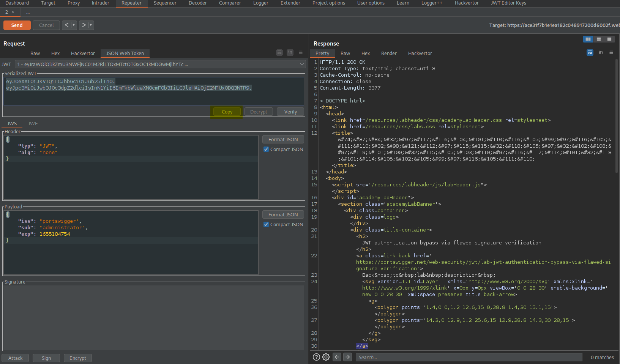Show the request in Raw view
This screenshot has width=620, height=364.
[x=35, y=54]
